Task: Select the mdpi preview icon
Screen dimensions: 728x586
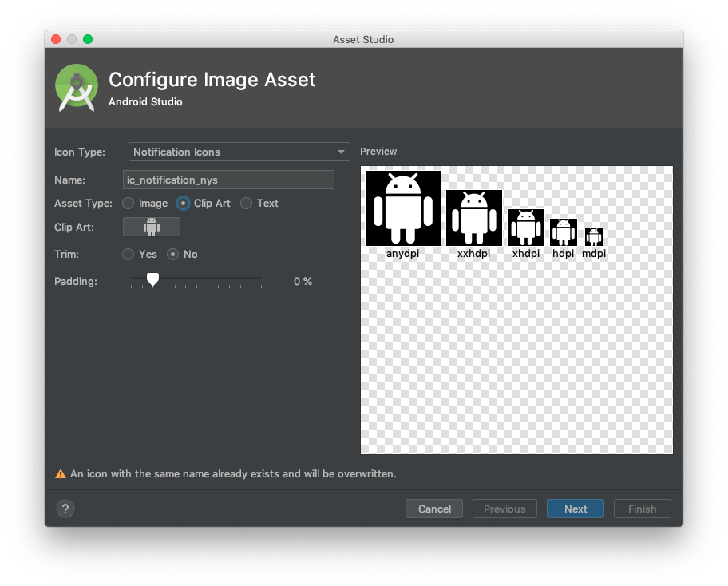Action: click(x=594, y=237)
